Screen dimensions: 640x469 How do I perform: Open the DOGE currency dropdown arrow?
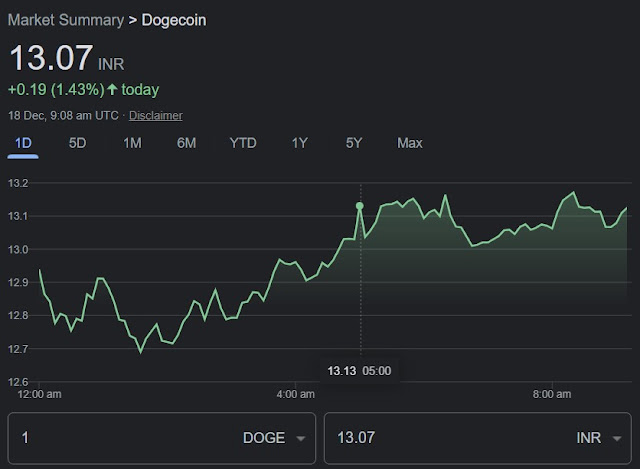pos(301,438)
